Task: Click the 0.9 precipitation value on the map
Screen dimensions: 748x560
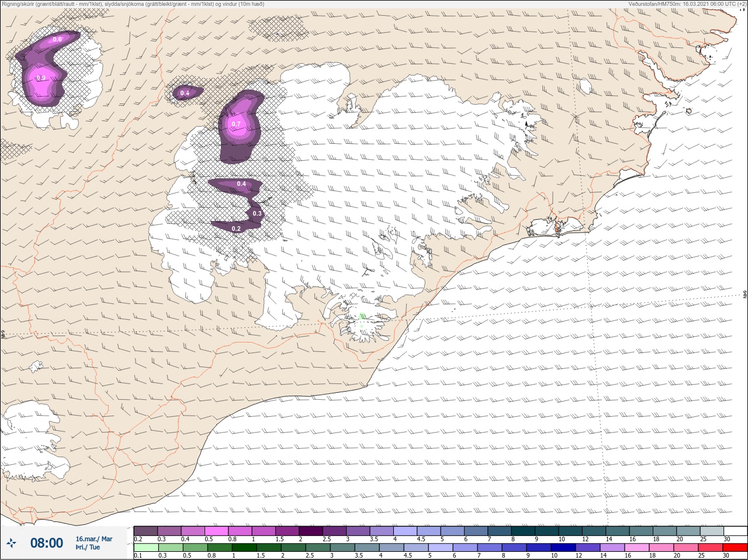Action: [41, 78]
